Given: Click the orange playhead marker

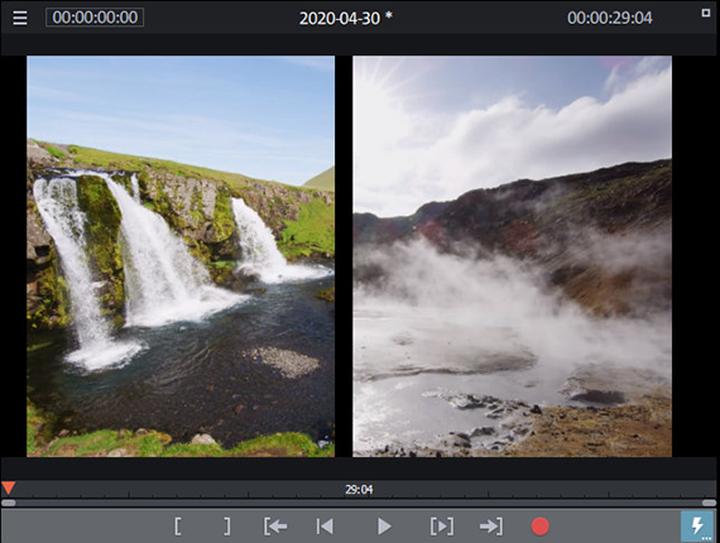Looking at the screenshot, I should pos(8,487).
